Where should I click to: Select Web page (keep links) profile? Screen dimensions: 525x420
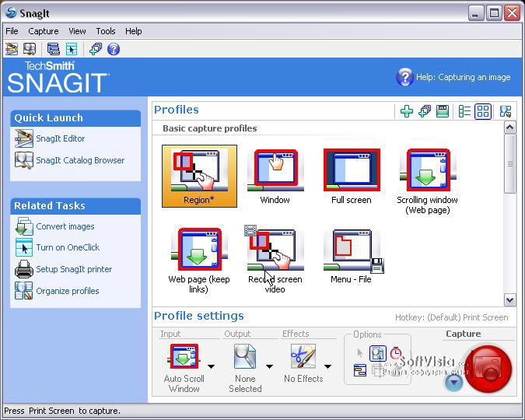coord(199,261)
